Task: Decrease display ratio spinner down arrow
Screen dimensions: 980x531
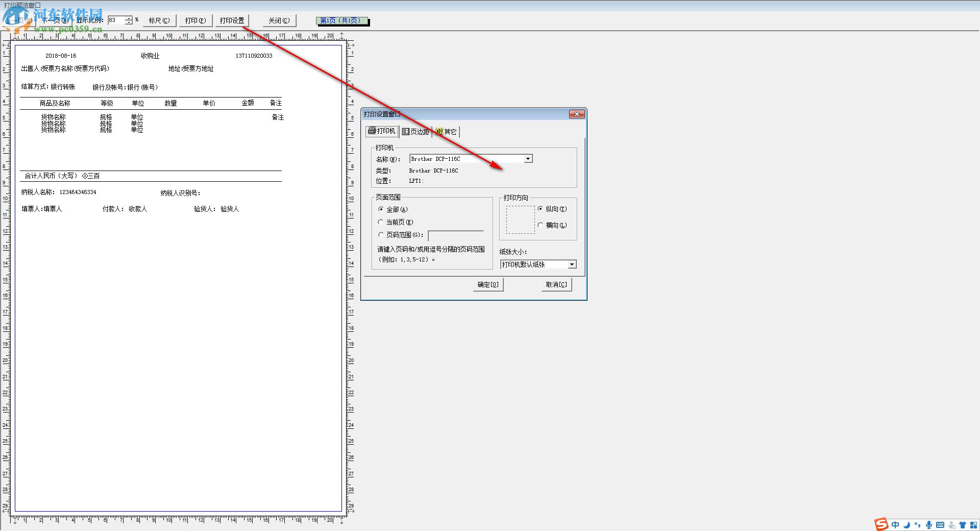Action: coord(129,22)
